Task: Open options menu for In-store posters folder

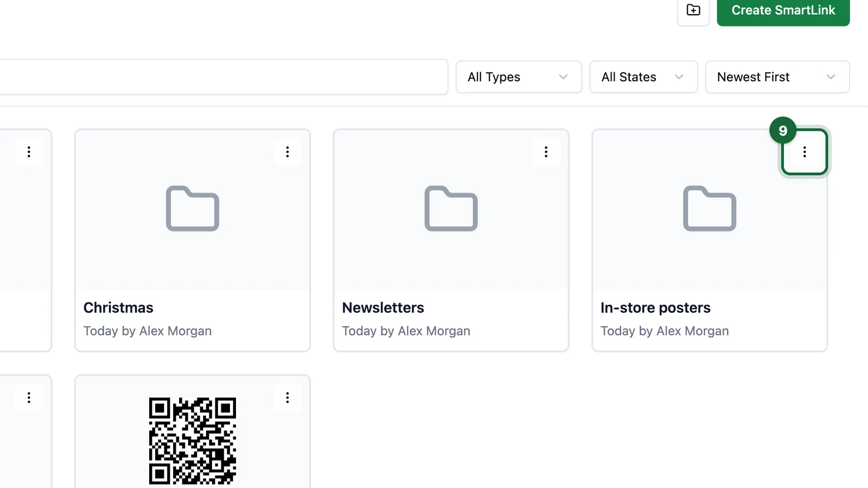Action: tap(805, 152)
